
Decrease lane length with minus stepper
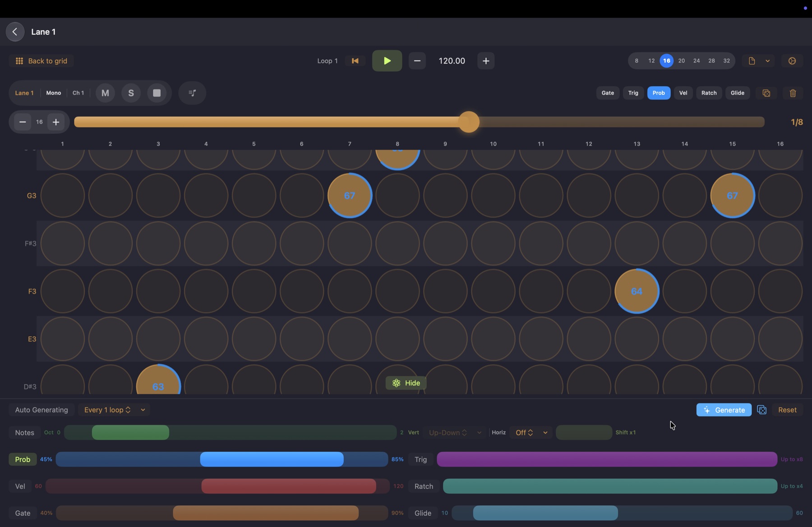tap(22, 122)
